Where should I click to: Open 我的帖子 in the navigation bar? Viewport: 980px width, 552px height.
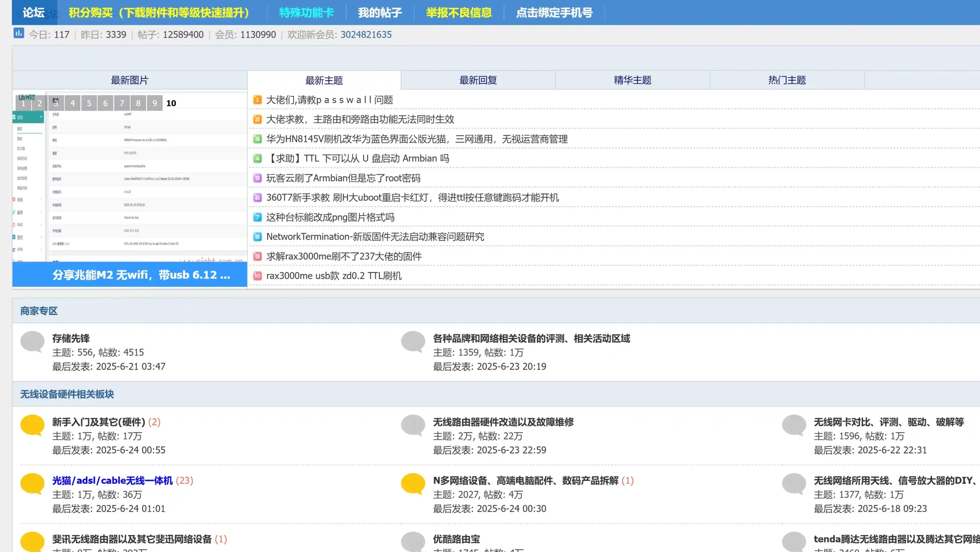click(380, 13)
